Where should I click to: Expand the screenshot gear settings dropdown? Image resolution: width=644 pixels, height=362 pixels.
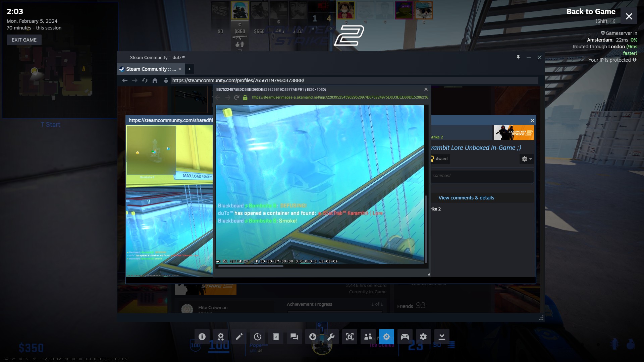click(527, 159)
